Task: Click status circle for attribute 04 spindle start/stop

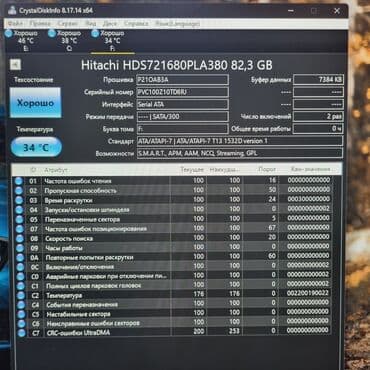Action: click(19, 210)
